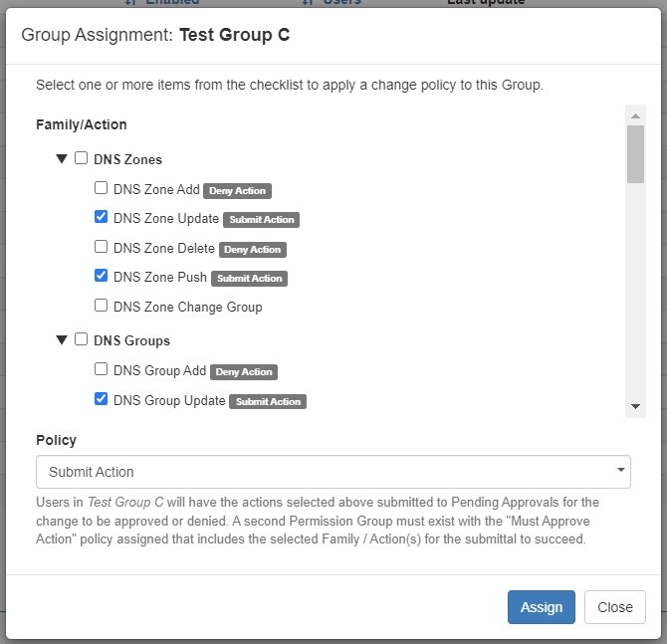This screenshot has height=644, width=667.
Task: Click the scroll up arrow in checklist
Action: click(x=635, y=115)
